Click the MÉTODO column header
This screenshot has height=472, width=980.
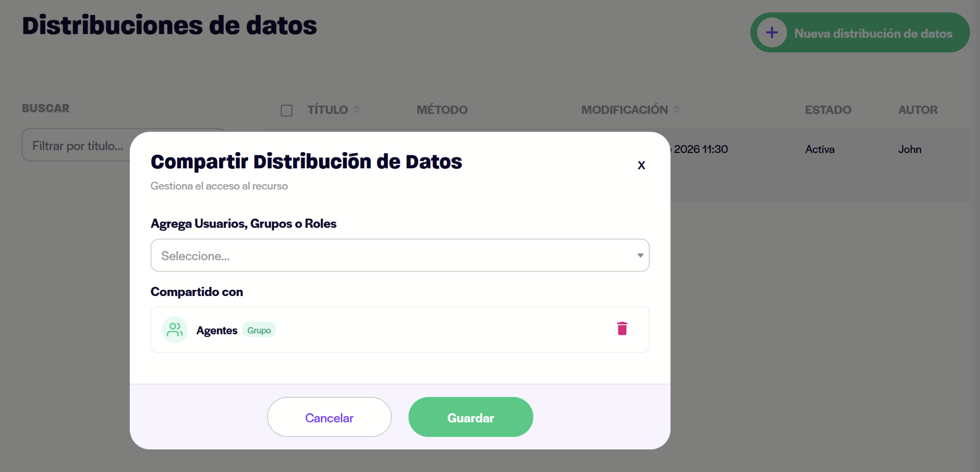point(442,110)
